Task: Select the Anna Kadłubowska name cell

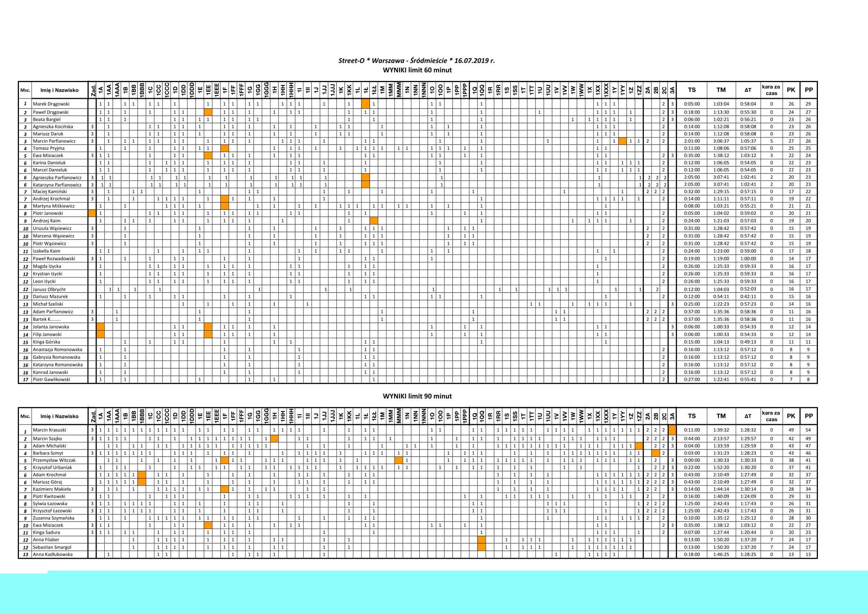Action: (53, 554)
